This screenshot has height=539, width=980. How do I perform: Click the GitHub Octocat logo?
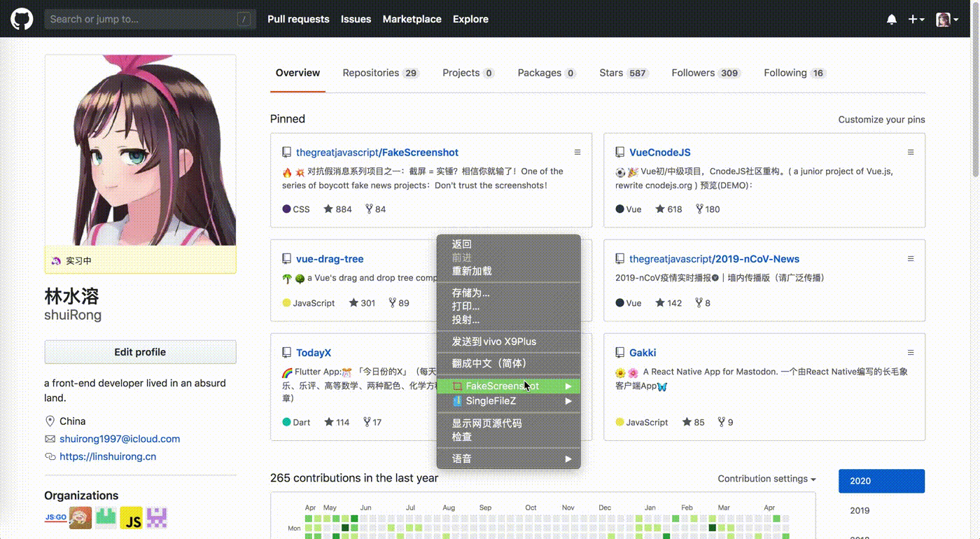(x=22, y=19)
